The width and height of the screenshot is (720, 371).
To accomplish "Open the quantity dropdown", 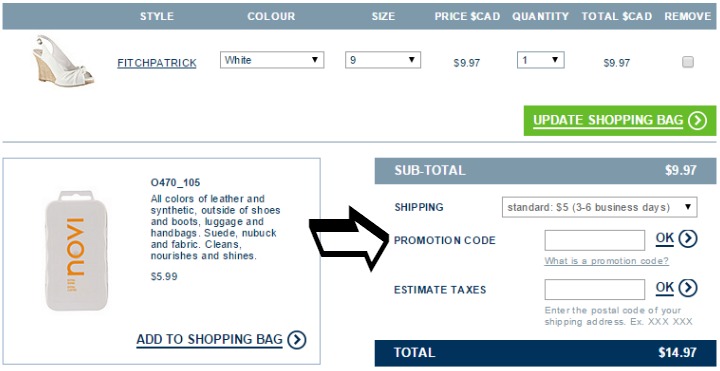I will [540, 60].
